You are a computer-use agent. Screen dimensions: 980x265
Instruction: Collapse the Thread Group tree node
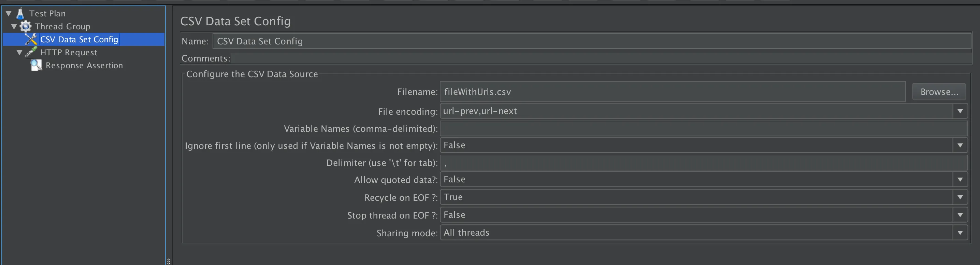tap(14, 27)
